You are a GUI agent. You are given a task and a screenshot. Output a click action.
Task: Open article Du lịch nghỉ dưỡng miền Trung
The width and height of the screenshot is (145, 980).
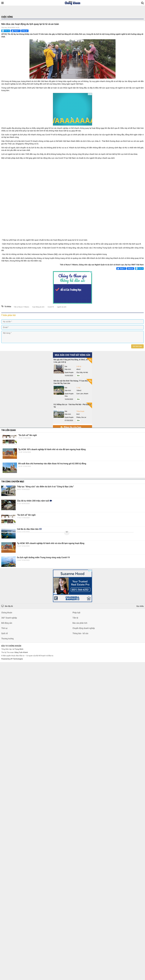(43, 557)
